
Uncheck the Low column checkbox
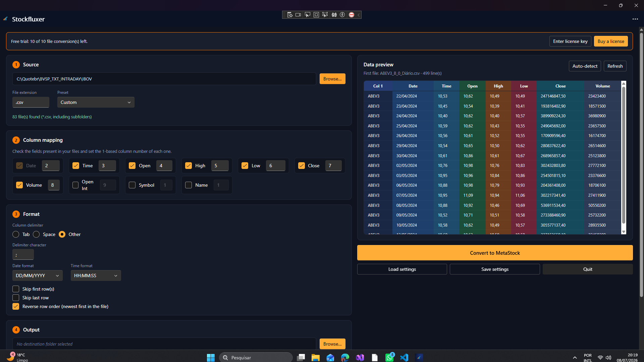point(245,166)
